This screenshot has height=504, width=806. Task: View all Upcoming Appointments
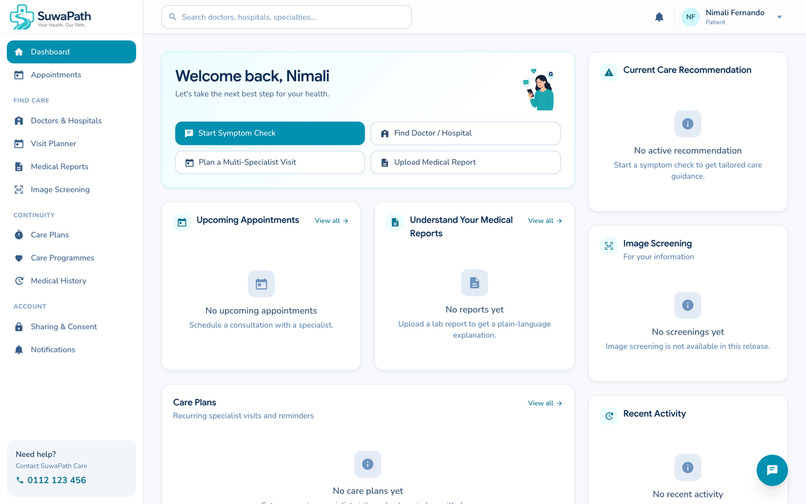tap(332, 221)
